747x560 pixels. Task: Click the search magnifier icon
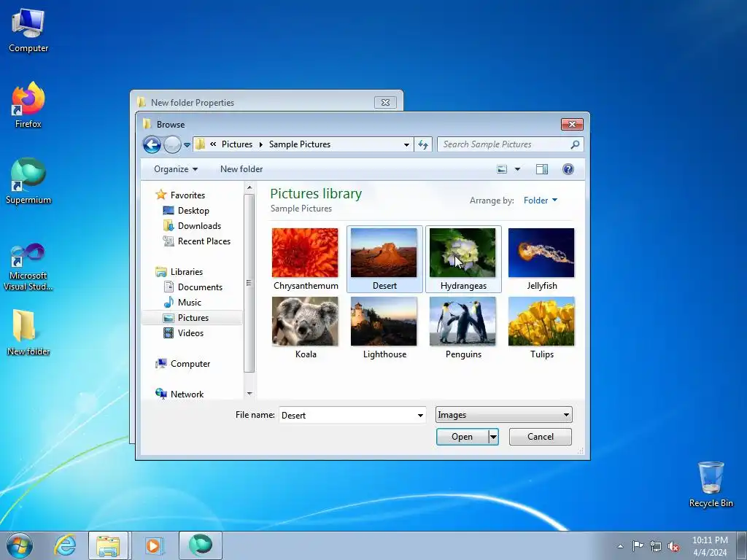pyautogui.click(x=575, y=144)
